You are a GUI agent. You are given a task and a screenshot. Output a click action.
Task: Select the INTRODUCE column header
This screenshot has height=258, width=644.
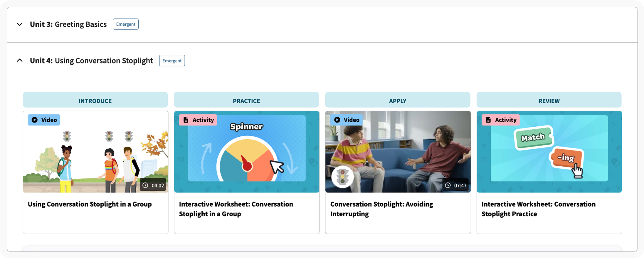(95, 101)
